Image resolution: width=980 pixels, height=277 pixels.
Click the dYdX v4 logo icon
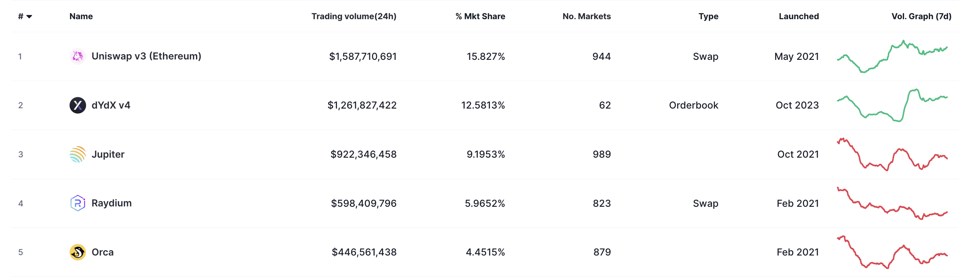[78, 105]
